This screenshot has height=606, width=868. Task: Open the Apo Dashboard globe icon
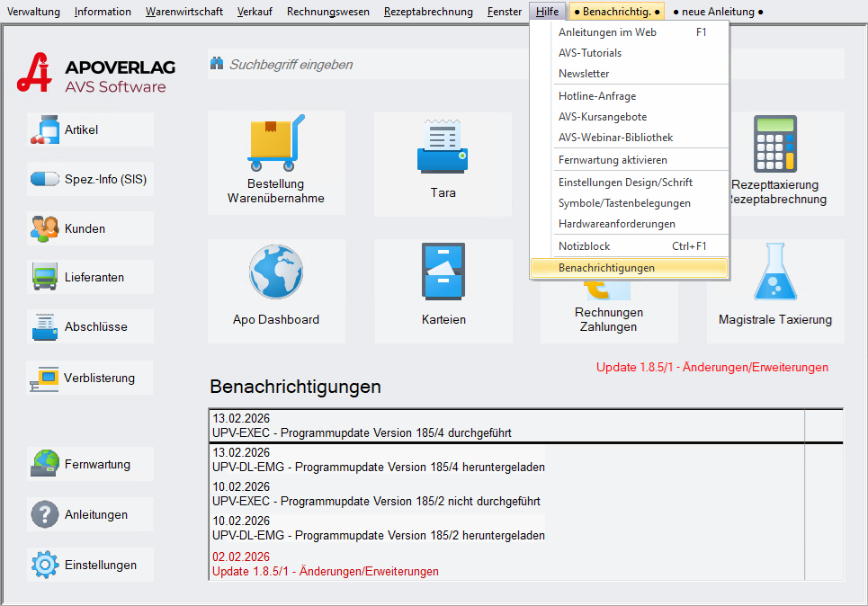[x=275, y=272]
